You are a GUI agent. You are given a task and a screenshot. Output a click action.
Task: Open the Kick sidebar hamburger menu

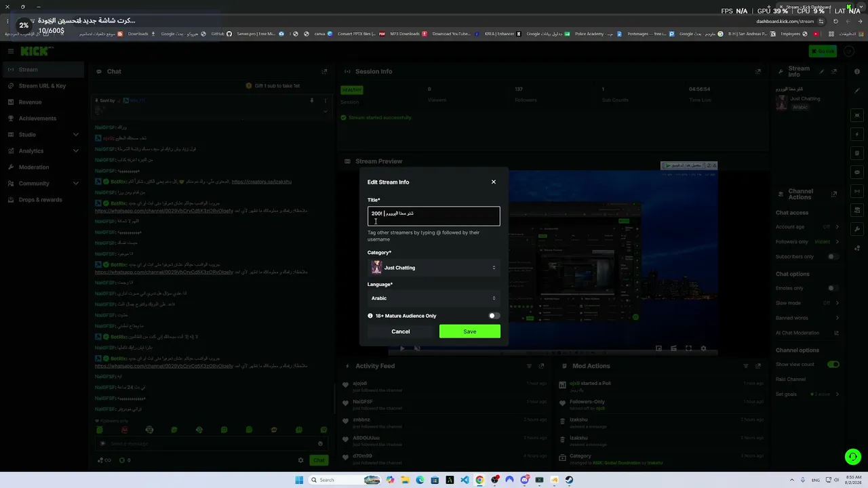pyautogui.click(x=11, y=52)
